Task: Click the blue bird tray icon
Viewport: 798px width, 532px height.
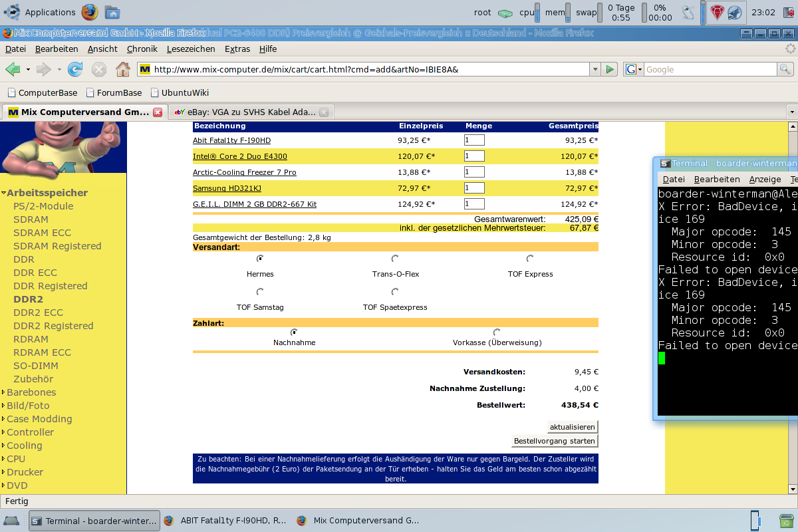Action: click(x=734, y=12)
